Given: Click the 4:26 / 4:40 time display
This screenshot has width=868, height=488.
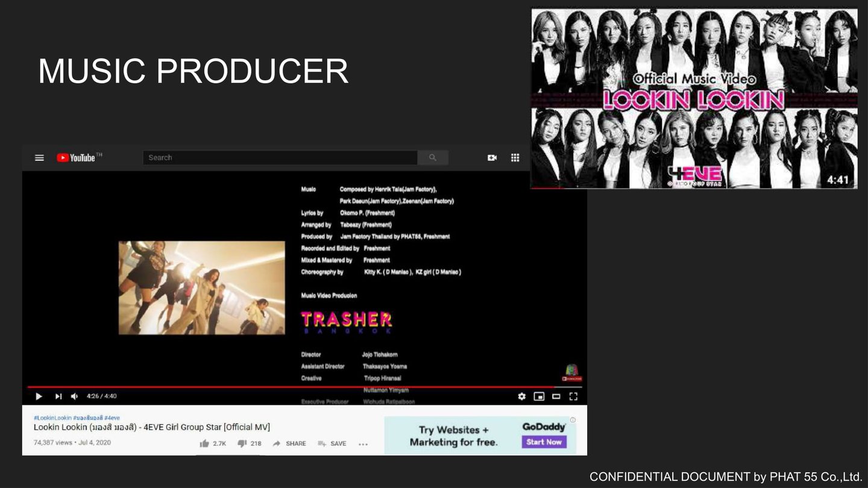Looking at the screenshot, I should [102, 396].
